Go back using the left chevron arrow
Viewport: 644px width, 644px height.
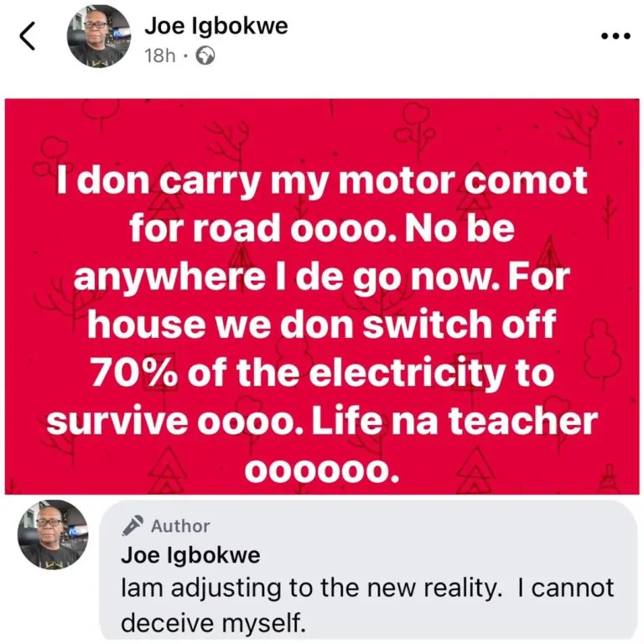27,36
